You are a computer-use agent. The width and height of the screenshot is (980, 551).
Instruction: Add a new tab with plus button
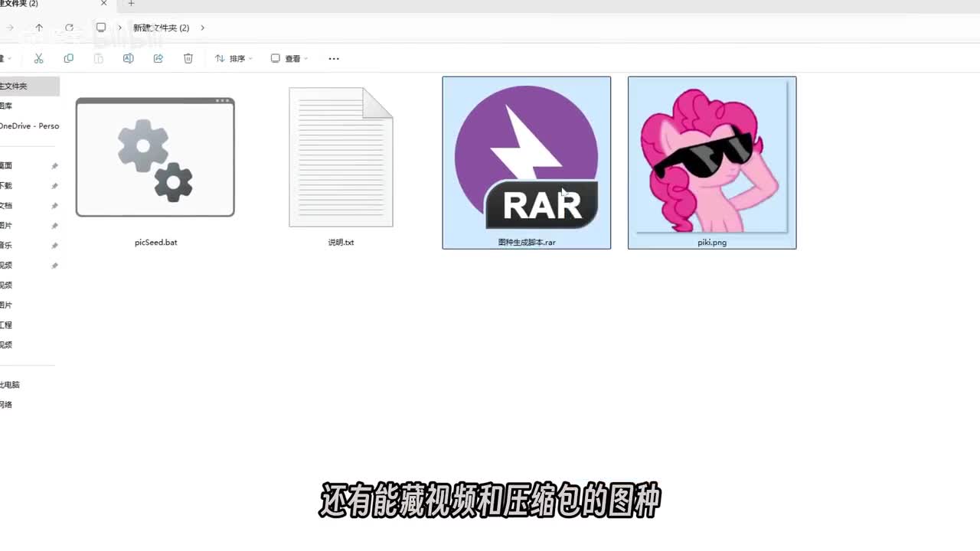pyautogui.click(x=131, y=4)
